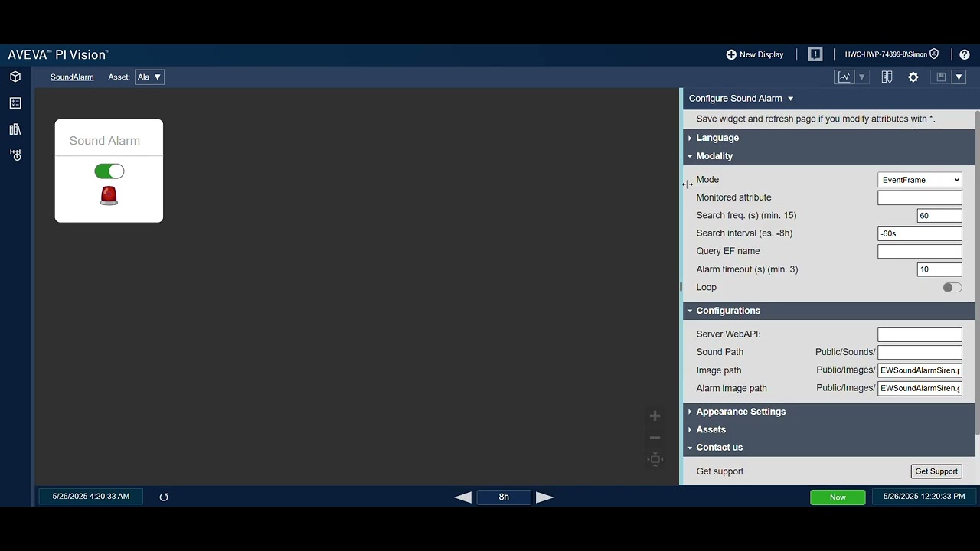The width and height of the screenshot is (980, 551).
Task: Click the Alarm image path input field
Action: pyautogui.click(x=920, y=388)
